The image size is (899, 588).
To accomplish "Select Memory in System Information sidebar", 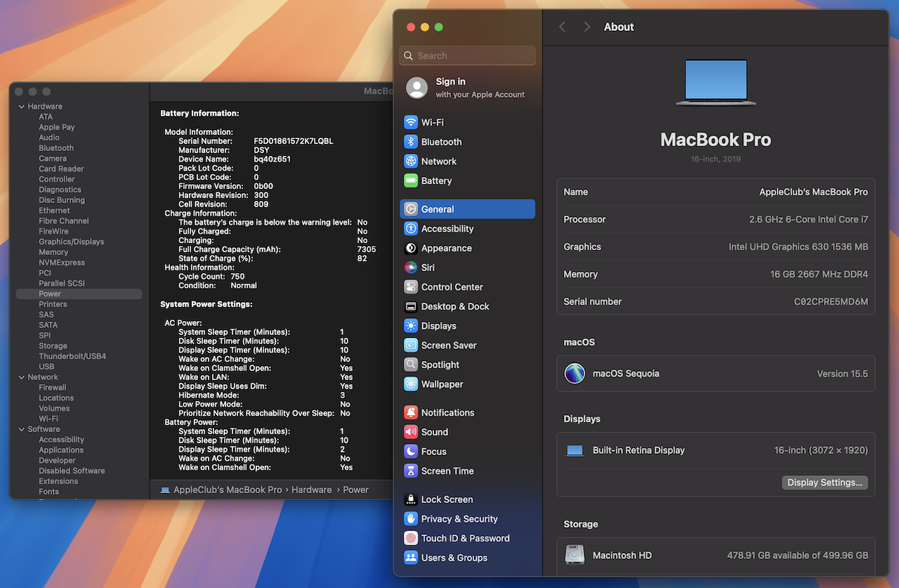I will click(53, 252).
